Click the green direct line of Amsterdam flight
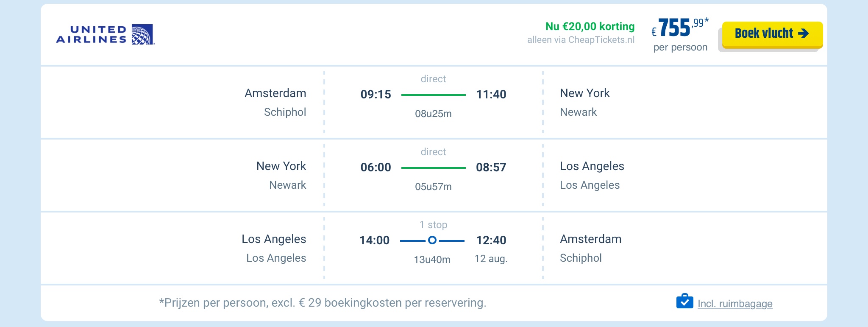Viewport: 868px width, 327px height. (x=433, y=95)
